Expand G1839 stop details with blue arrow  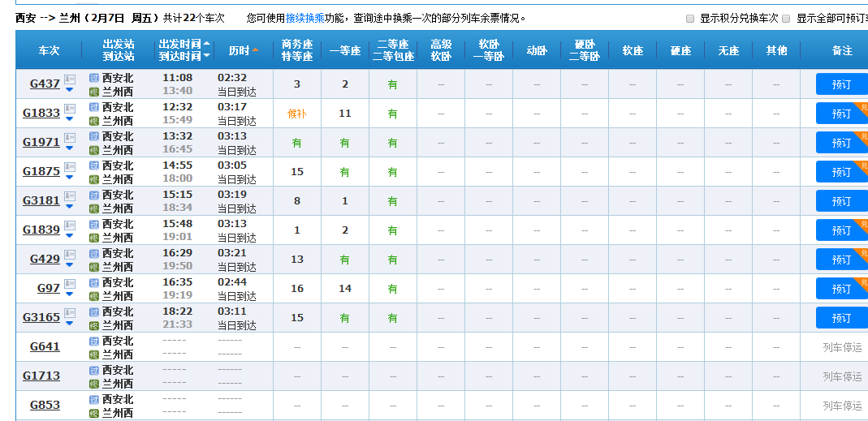coord(69,236)
